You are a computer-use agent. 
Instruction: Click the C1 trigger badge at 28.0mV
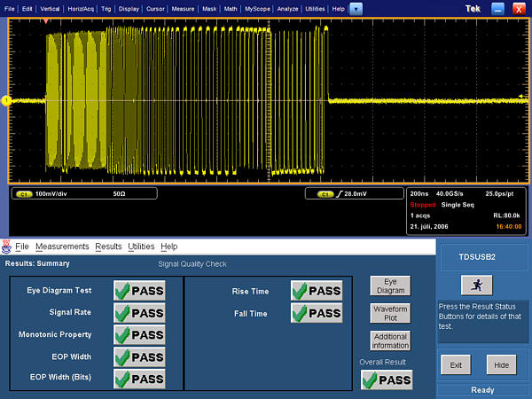(x=325, y=192)
